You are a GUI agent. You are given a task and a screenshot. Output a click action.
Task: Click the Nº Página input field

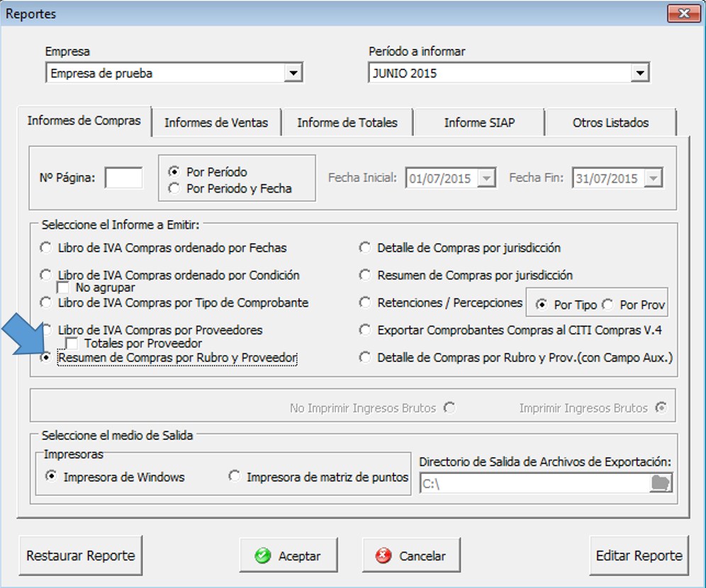[123, 178]
